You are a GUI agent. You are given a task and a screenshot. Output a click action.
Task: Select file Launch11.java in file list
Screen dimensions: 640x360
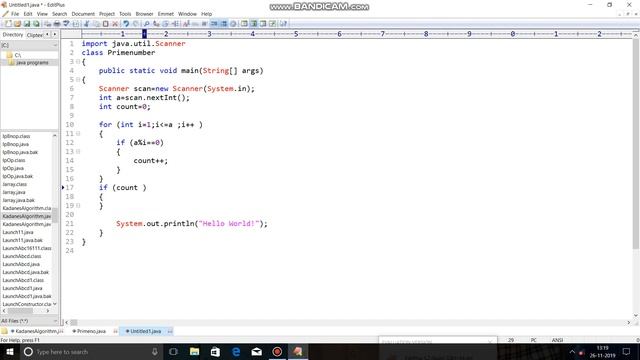point(18,232)
